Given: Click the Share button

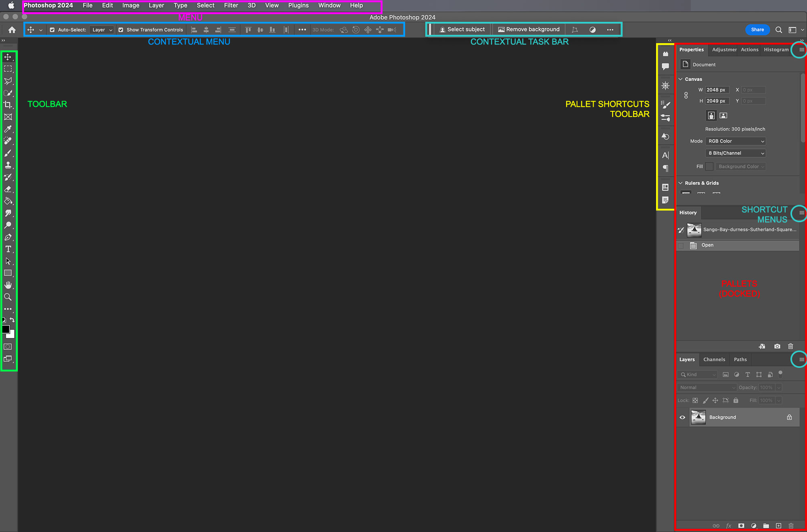Looking at the screenshot, I should (x=757, y=29).
